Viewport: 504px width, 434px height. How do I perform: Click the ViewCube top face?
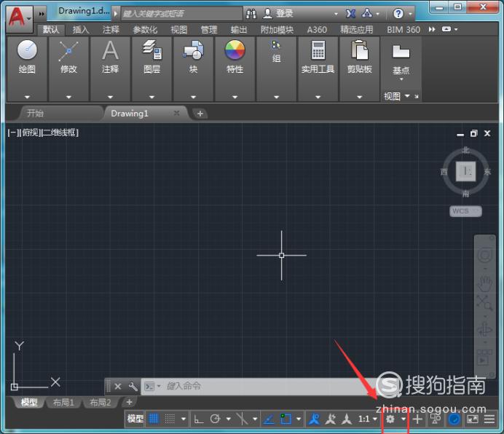point(465,172)
